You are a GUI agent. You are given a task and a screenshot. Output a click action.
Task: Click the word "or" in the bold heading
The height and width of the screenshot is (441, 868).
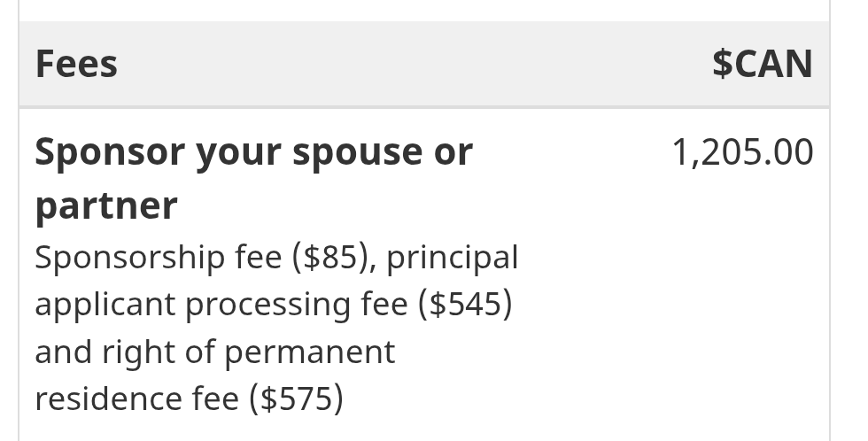[454, 154]
